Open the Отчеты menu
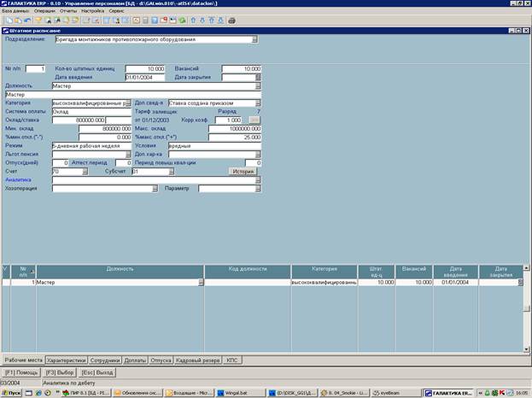This screenshot has width=532, height=398. [x=67, y=9]
